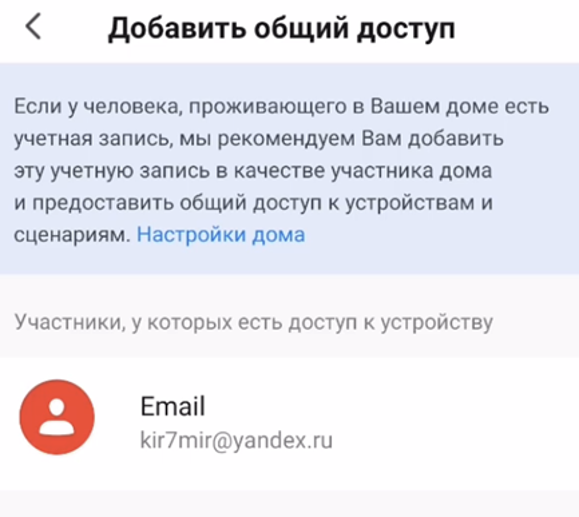The height and width of the screenshot is (517, 579).
Task: Click the gray area below the participant row
Action: (x=290, y=504)
